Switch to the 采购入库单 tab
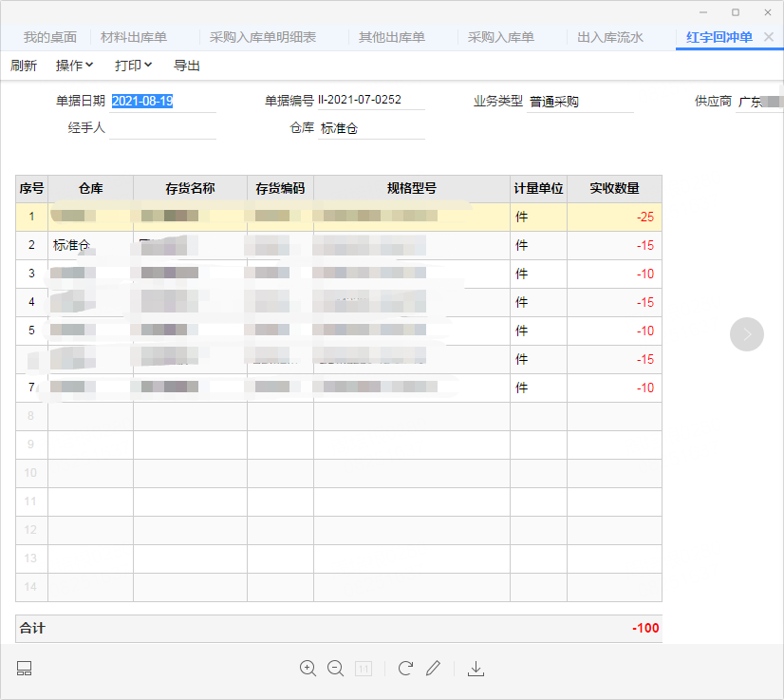The image size is (784, 700). coord(500,38)
